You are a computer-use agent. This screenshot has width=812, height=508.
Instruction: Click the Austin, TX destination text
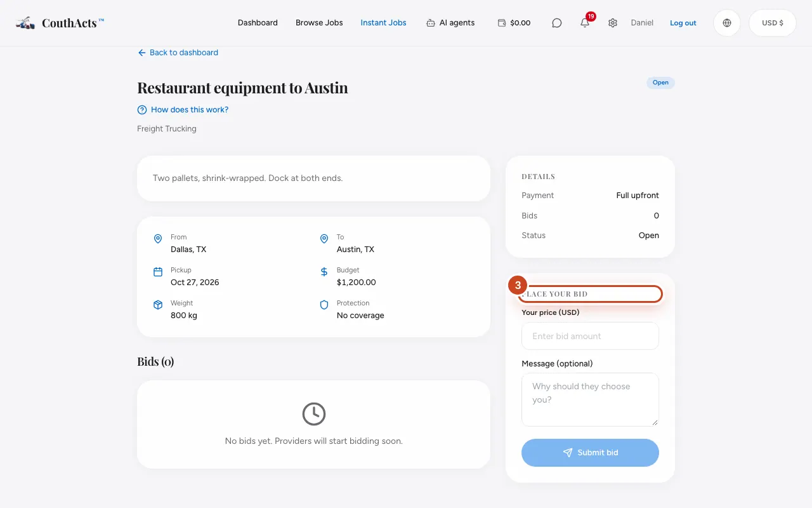click(x=355, y=250)
